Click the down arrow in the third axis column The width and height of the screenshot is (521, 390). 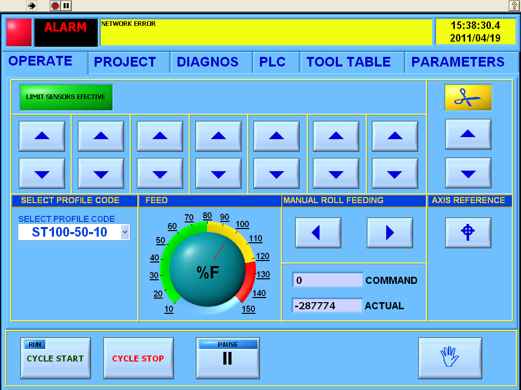160,174
